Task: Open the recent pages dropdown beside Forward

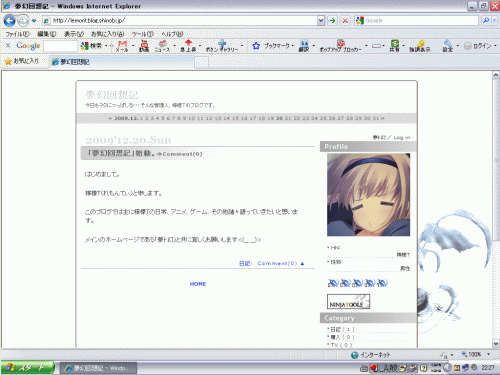Action: tap(34, 21)
